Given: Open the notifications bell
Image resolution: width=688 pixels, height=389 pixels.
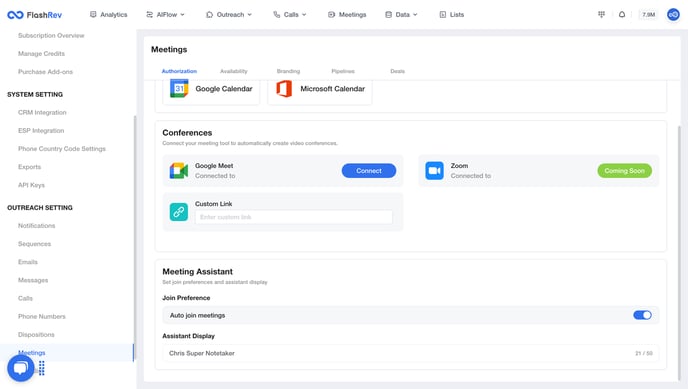Looking at the screenshot, I should click(x=622, y=14).
